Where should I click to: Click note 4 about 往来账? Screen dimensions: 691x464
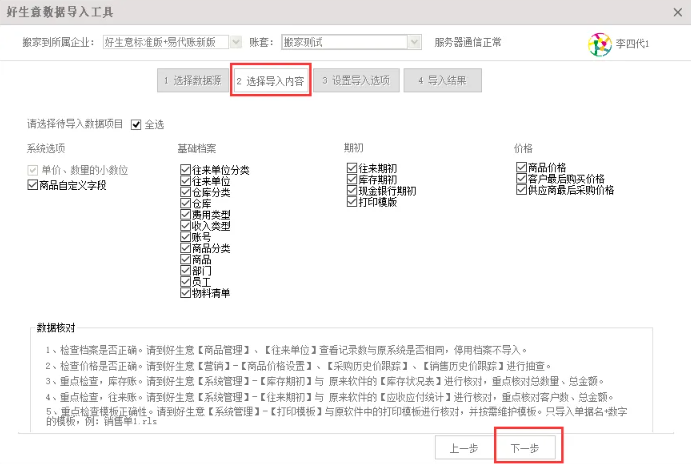(330, 397)
